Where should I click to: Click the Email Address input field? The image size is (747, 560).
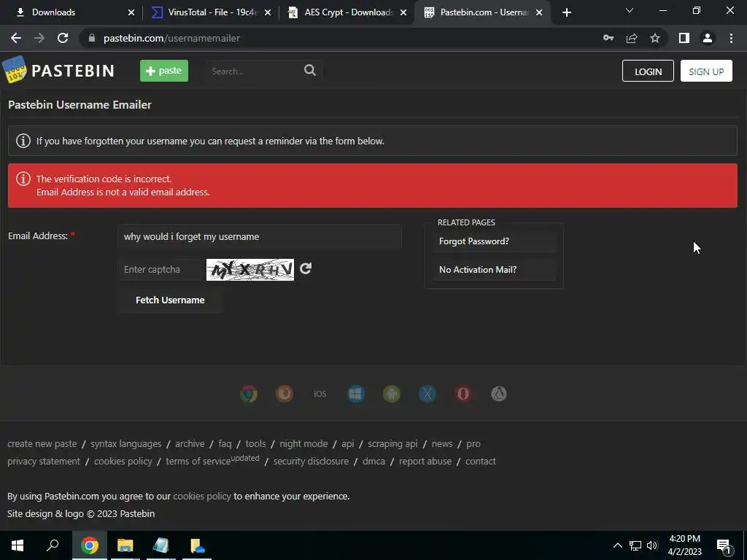pos(260,237)
